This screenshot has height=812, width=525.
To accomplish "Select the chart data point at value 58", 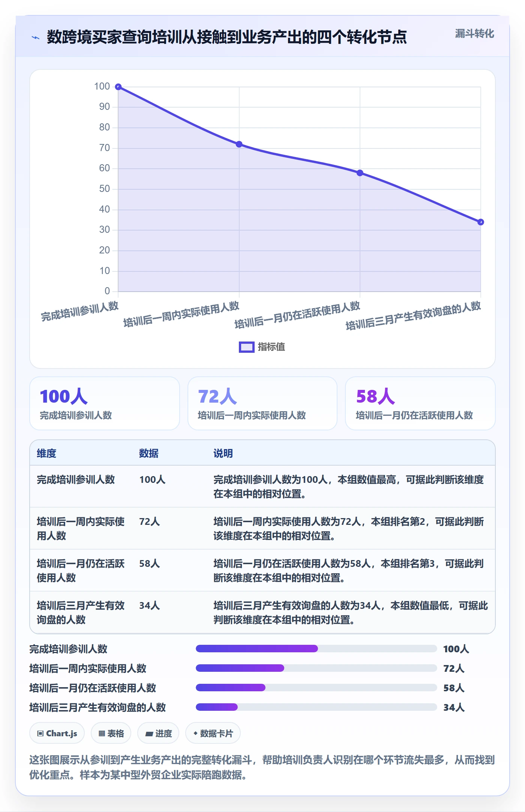I will 360,173.
